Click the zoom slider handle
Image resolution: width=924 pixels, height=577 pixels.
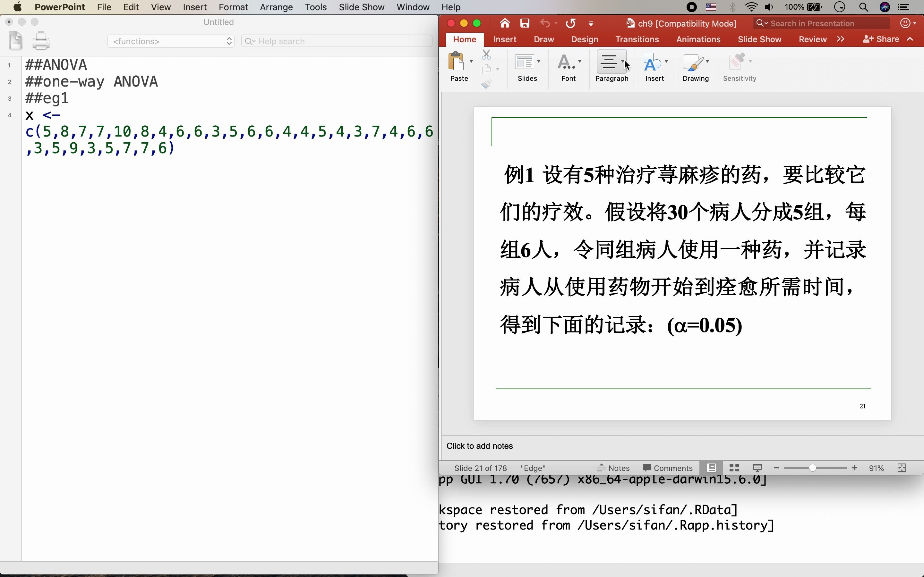(x=812, y=468)
